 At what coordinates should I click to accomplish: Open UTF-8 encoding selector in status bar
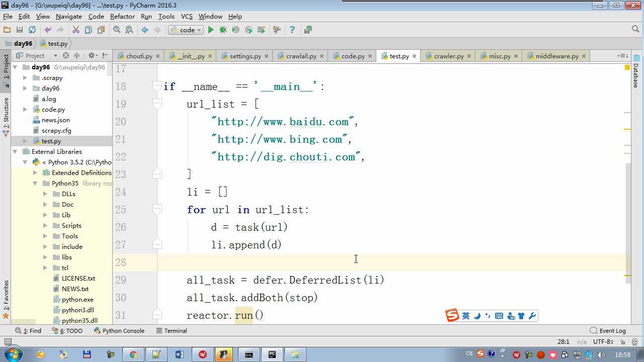point(603,342)
